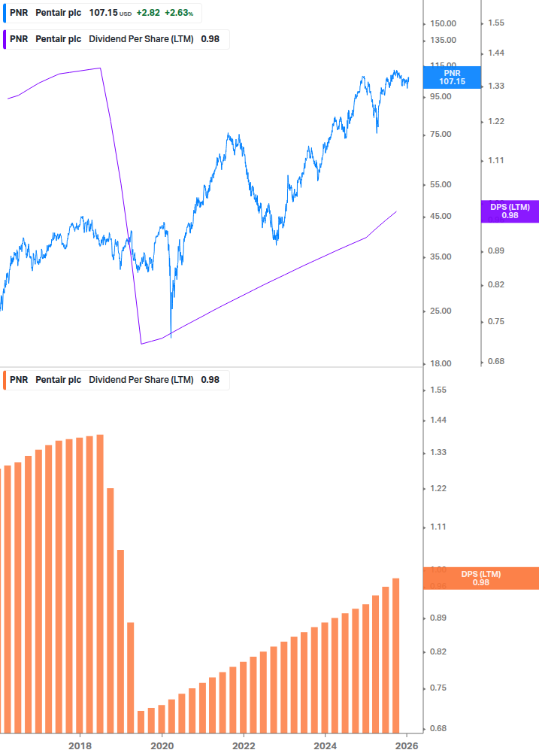The width and height of the screenshot is (539, 756).
Task: Click the 75.00 price axis label
Action: pyautogui.click(x=441, y=134)
